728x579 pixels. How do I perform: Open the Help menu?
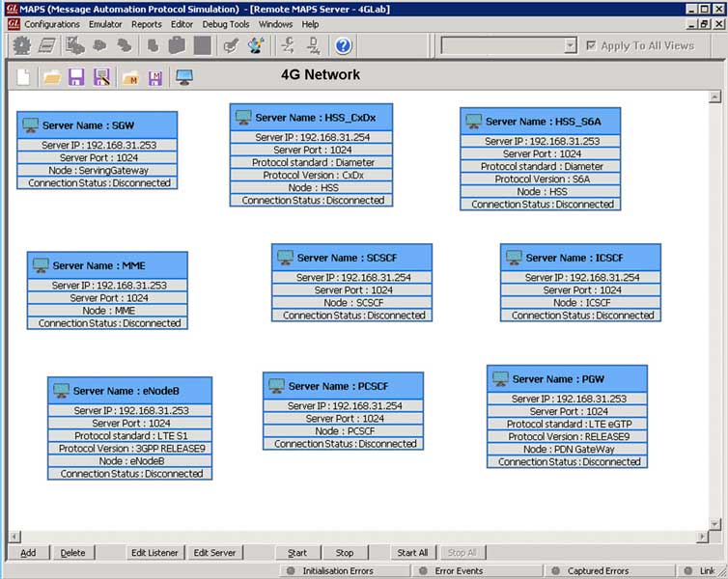(x=310, y=24)
